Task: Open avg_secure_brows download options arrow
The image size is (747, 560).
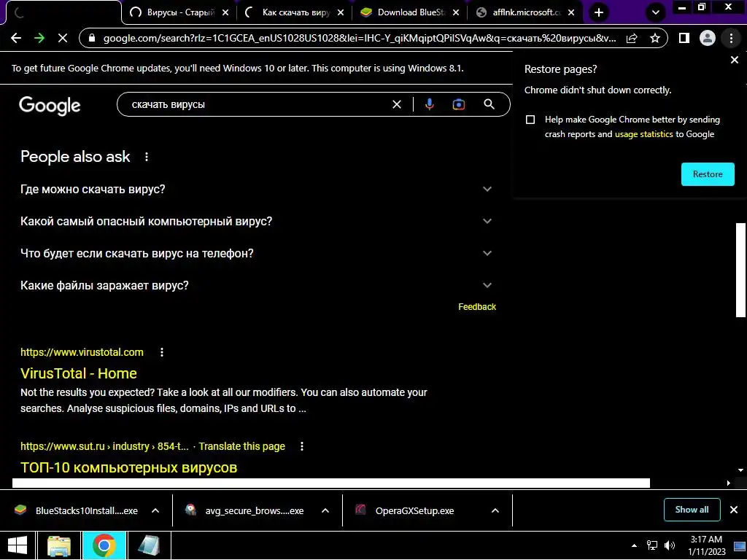Action: [325, 510]
